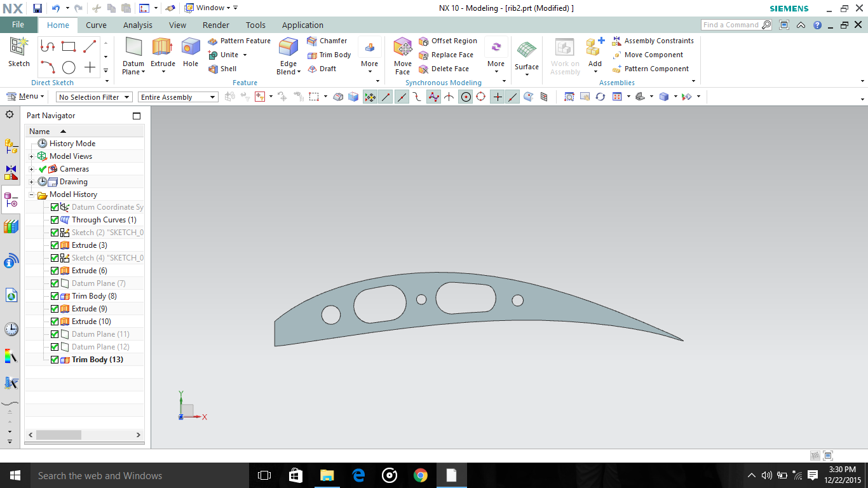This screenshot has width=868, height=488.
Task: Expand the Model Views node
Action: (32, 156)
